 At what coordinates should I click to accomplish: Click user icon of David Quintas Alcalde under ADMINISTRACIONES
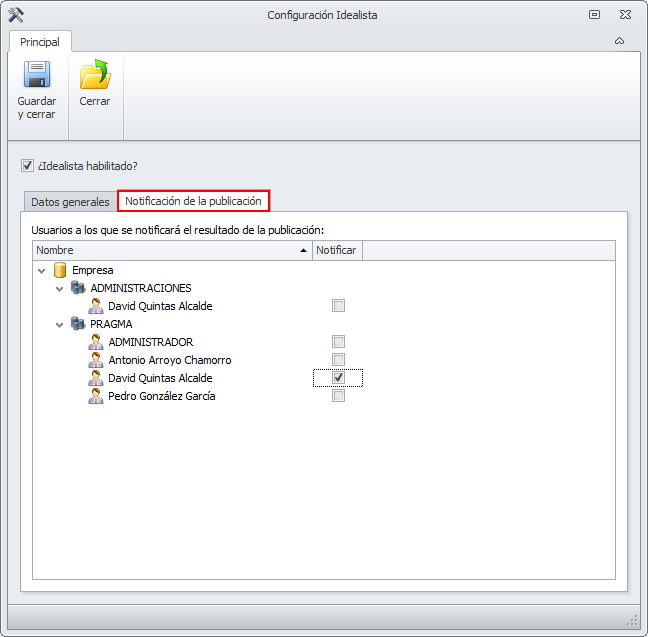coord(95,306)
